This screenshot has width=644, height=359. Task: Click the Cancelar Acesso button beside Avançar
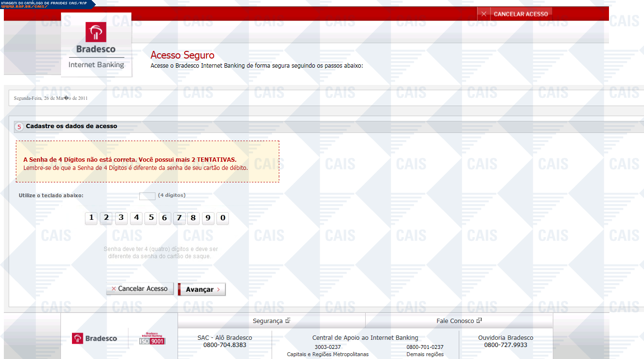(140, 289)
